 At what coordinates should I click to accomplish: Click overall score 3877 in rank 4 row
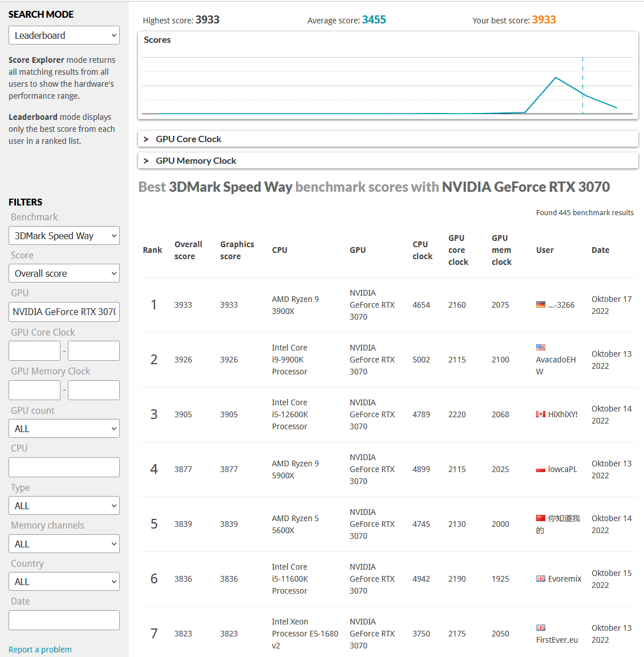[x=183, y=469]
